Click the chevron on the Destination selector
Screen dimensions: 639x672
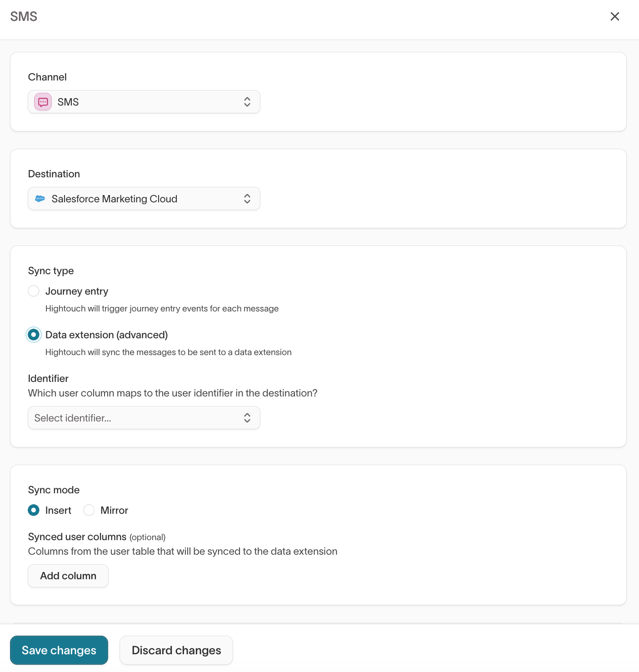click(247, 199)
